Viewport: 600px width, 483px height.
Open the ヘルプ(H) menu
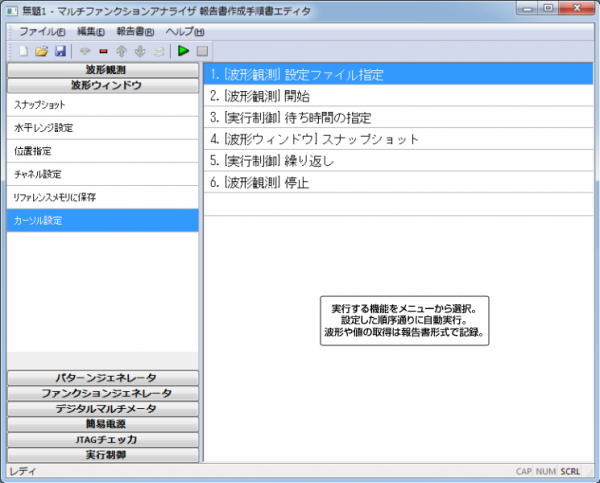185,32
